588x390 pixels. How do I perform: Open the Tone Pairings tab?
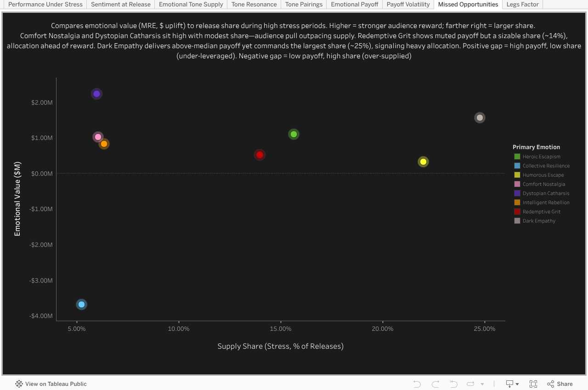coord(304,5)
